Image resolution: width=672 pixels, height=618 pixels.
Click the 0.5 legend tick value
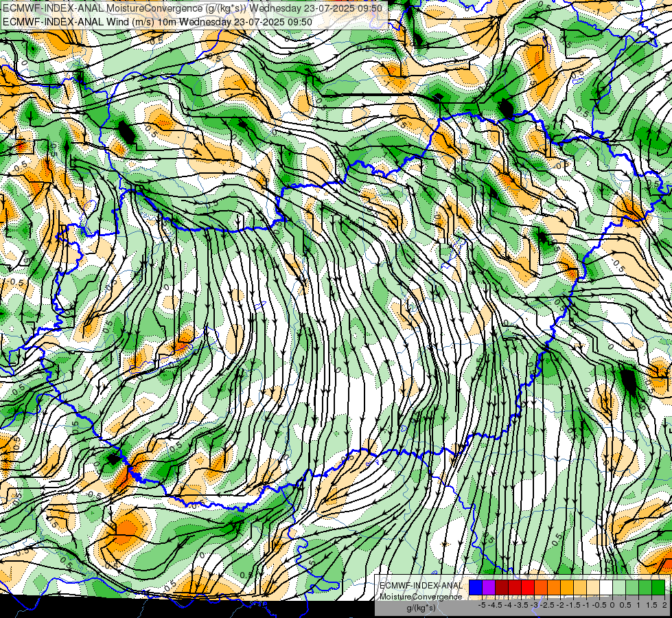point(626,605)
